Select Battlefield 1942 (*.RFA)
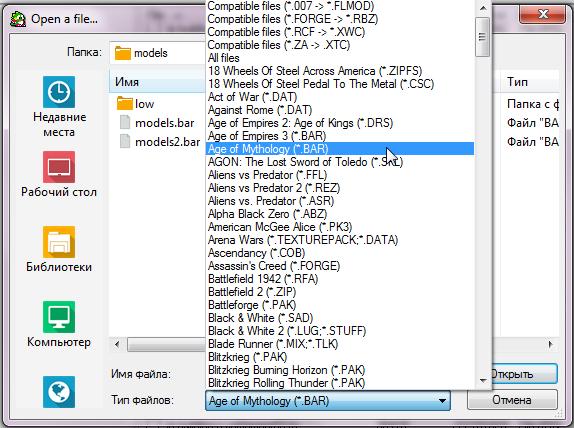This screenshot has height=428, width=574. (x=340, y=279)
